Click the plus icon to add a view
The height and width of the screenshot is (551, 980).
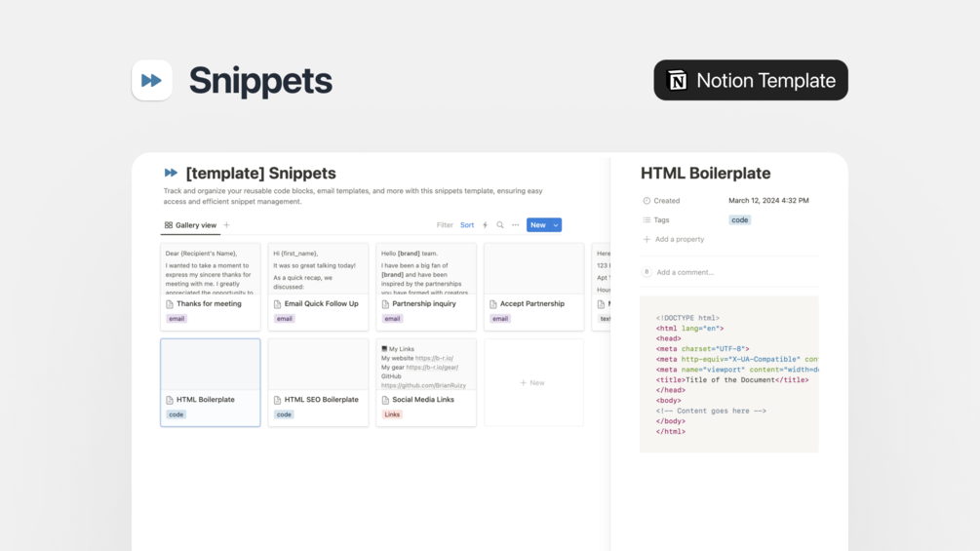click(x=227, y=225)
